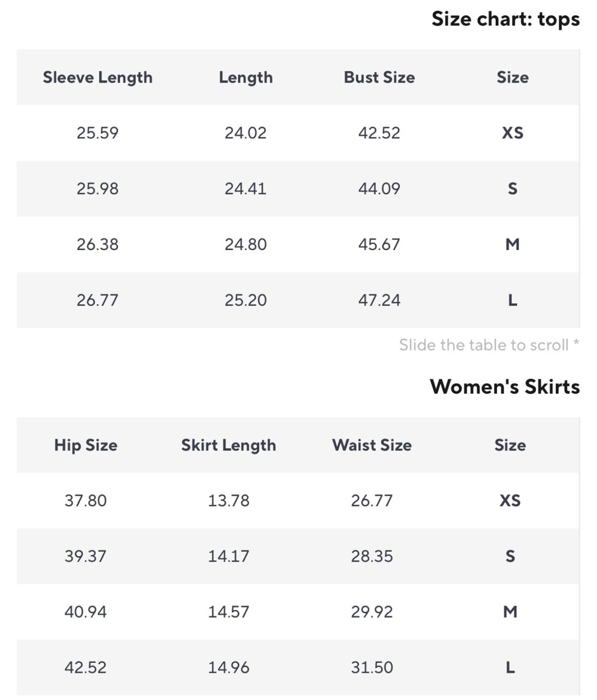This screenshot has height=700, width=597.
Task: Select the 40.94 hip size value
Action: coord(85,612)
